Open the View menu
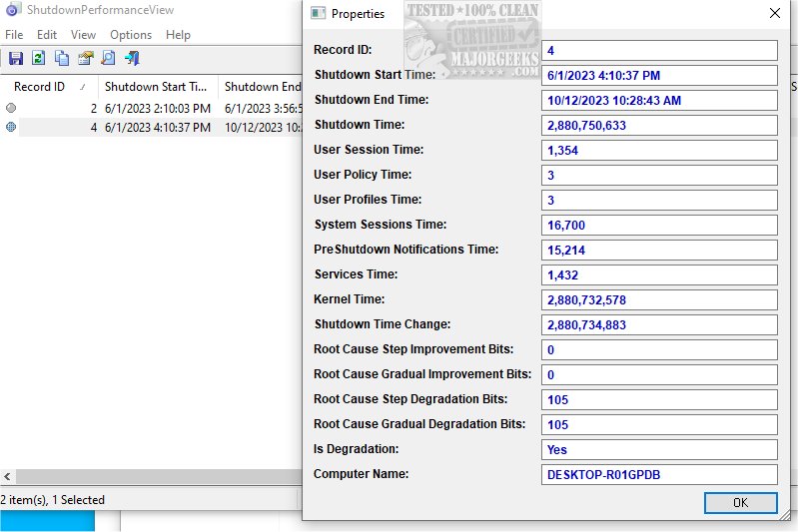The width and height of the screenshot is (798, 532). click(x=83, y=35)
